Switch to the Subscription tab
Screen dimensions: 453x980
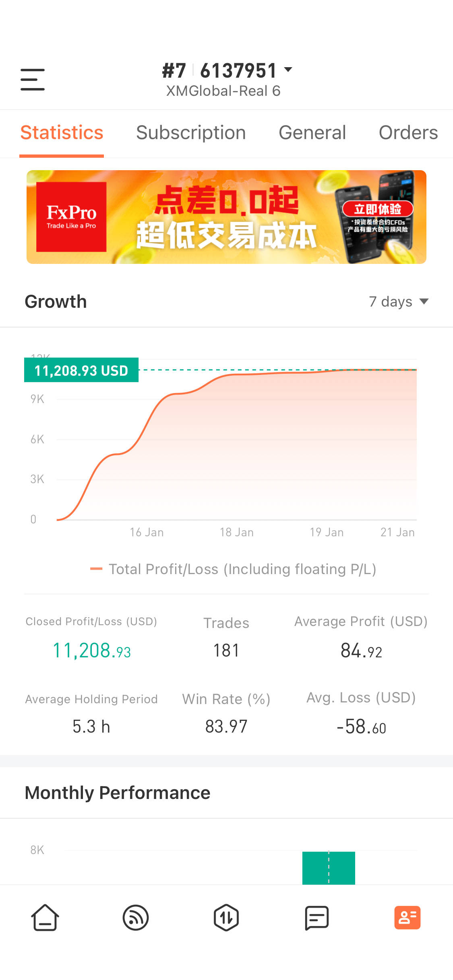(x=191, y=133)
